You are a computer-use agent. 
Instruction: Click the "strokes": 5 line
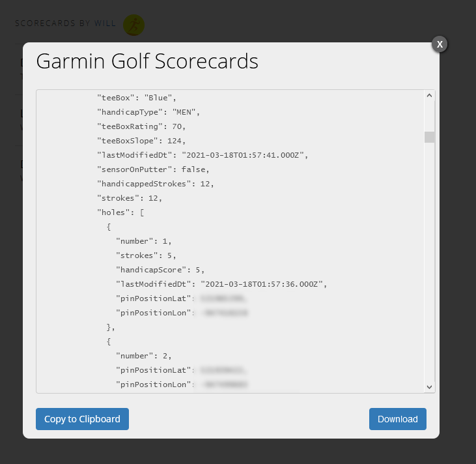(146, 255)
